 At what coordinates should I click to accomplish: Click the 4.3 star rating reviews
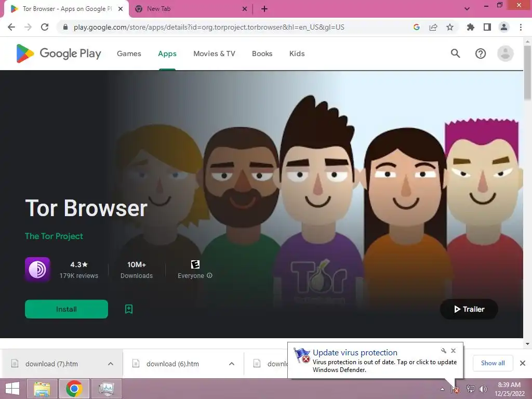point(79,270)
